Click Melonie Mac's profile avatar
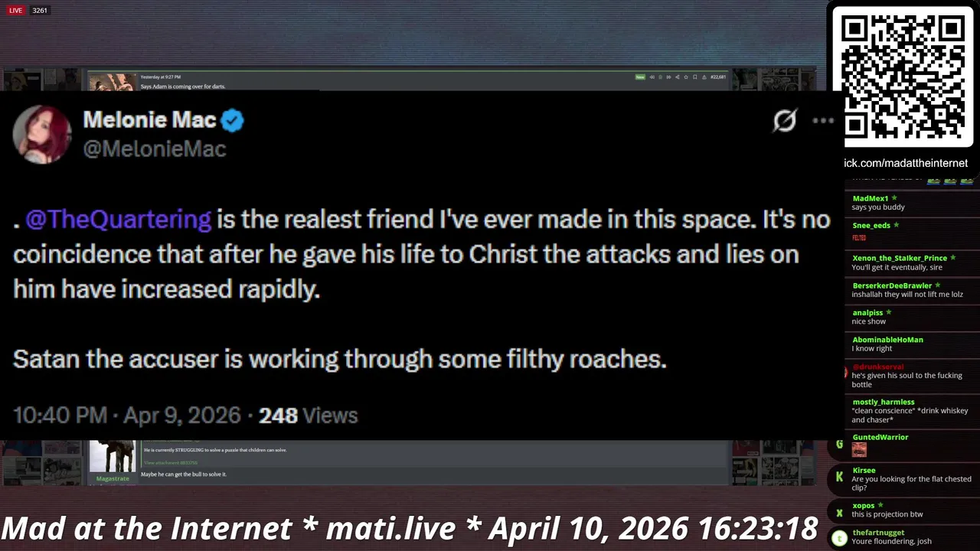980x551 pixels. (42, 134)
